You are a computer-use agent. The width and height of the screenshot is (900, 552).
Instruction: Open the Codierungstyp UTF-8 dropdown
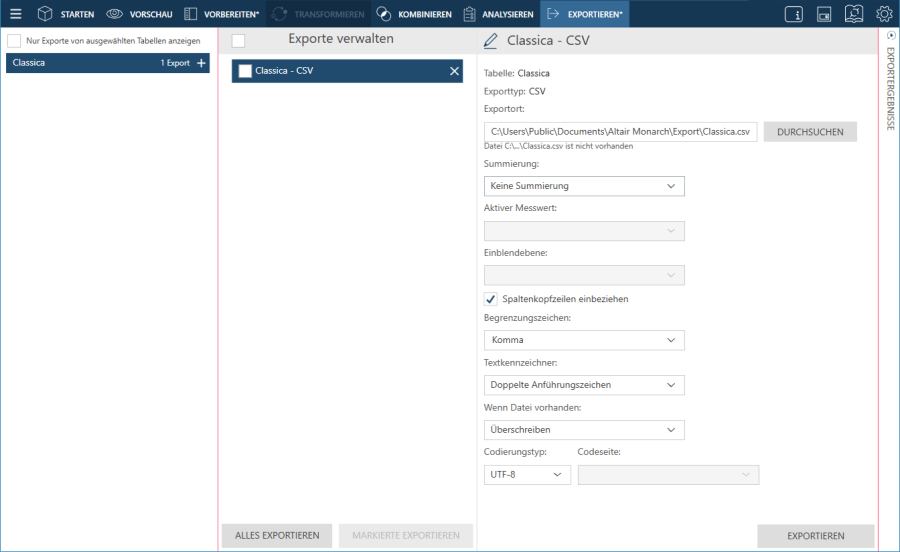[x=527, y=475]
